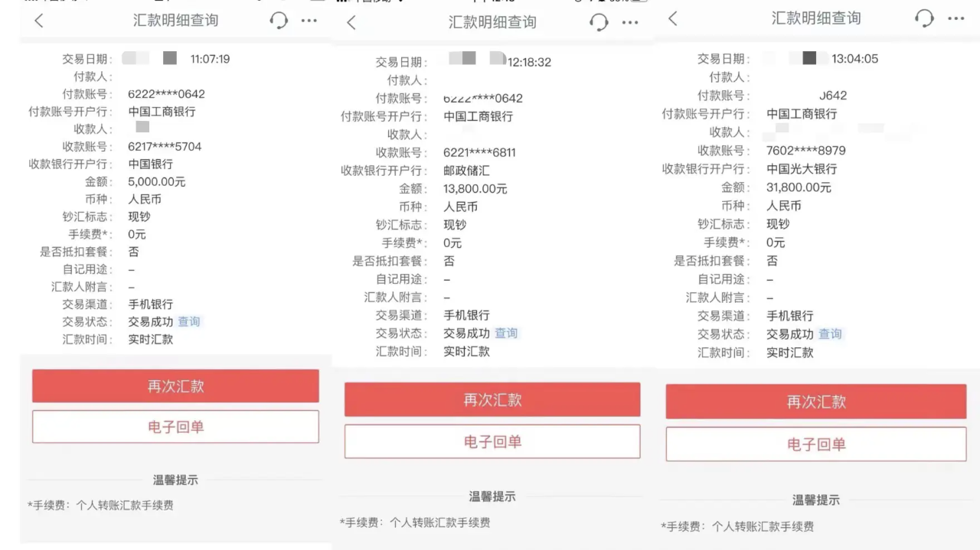Select transaction time 12:18:32

(529, 62)
